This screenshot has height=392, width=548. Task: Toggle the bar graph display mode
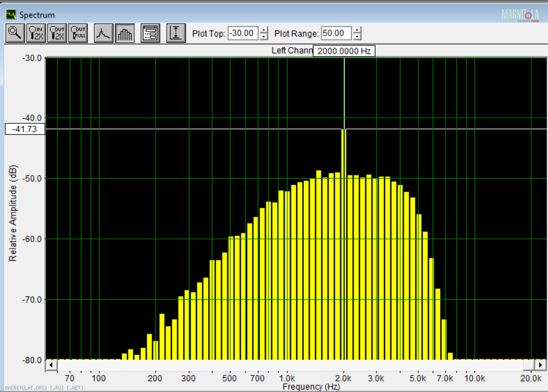point(125,33)
